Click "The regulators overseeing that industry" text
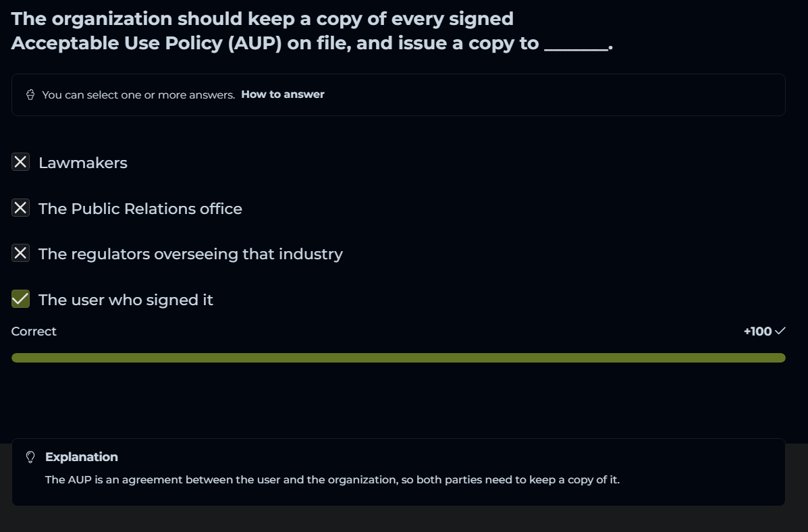This screenshot has width=808, height=532. coord(190,255)
